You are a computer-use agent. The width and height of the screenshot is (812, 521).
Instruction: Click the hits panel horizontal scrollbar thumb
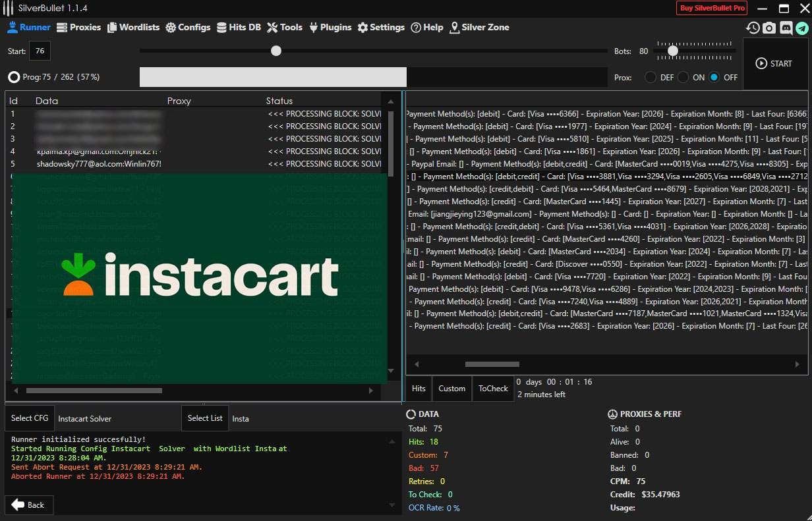(x=492, y=364)
